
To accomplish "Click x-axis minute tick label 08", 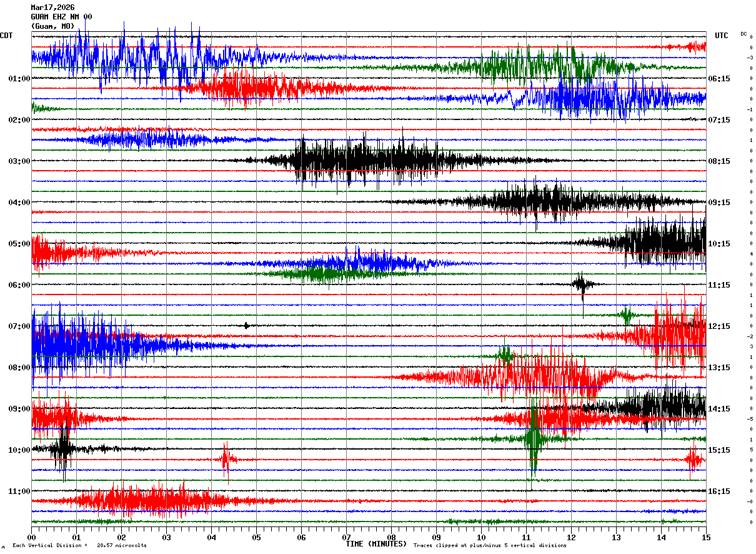I will tap(391, 537).
